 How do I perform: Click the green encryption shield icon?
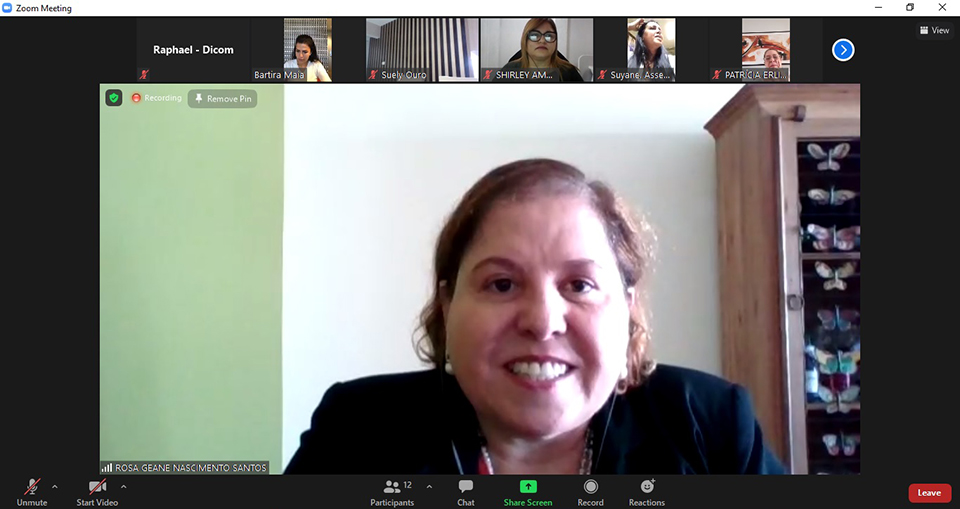[114, 98]
